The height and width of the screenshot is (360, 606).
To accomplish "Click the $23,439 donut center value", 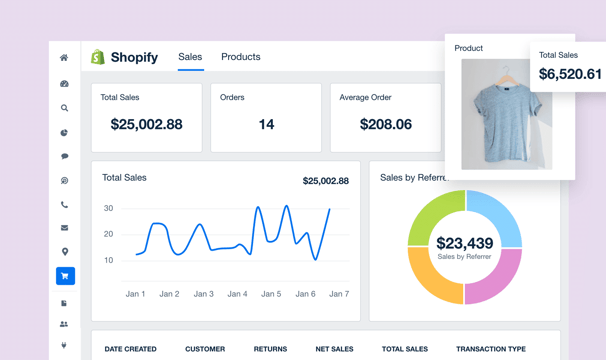I will click(x=465, y=243).
